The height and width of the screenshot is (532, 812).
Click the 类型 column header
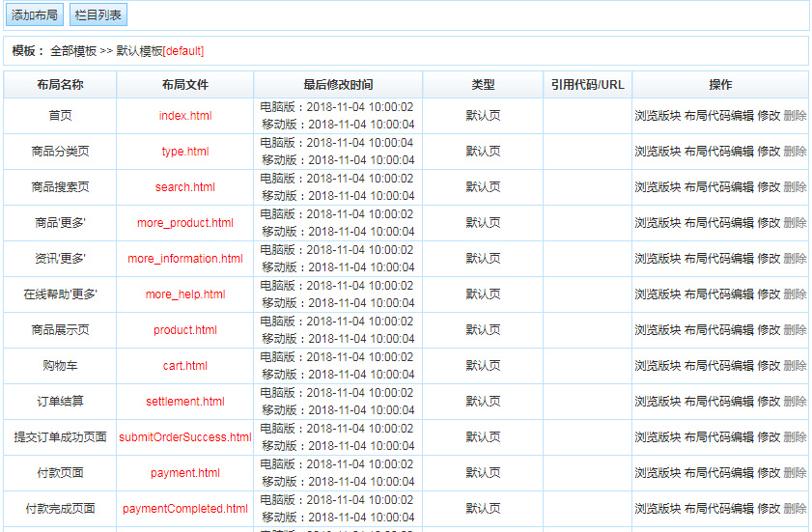pyautogui.click(x=483, y=84)
